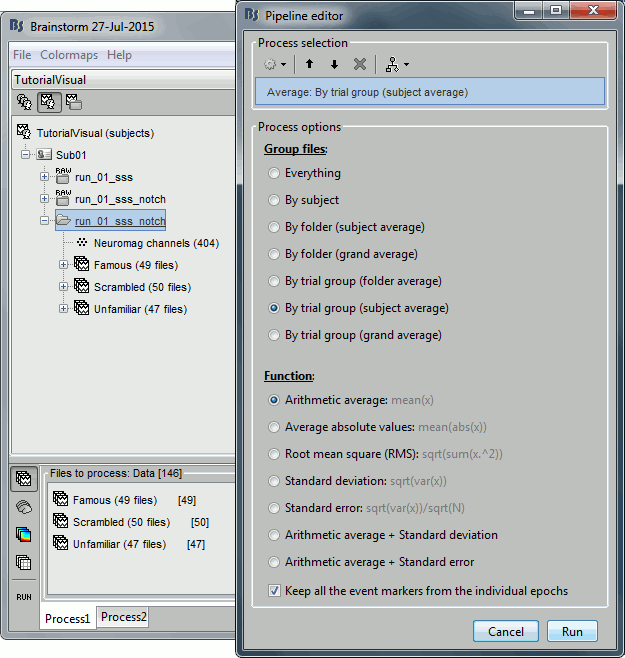Select the time-frequency file type icon

click(x=23, y=535)
